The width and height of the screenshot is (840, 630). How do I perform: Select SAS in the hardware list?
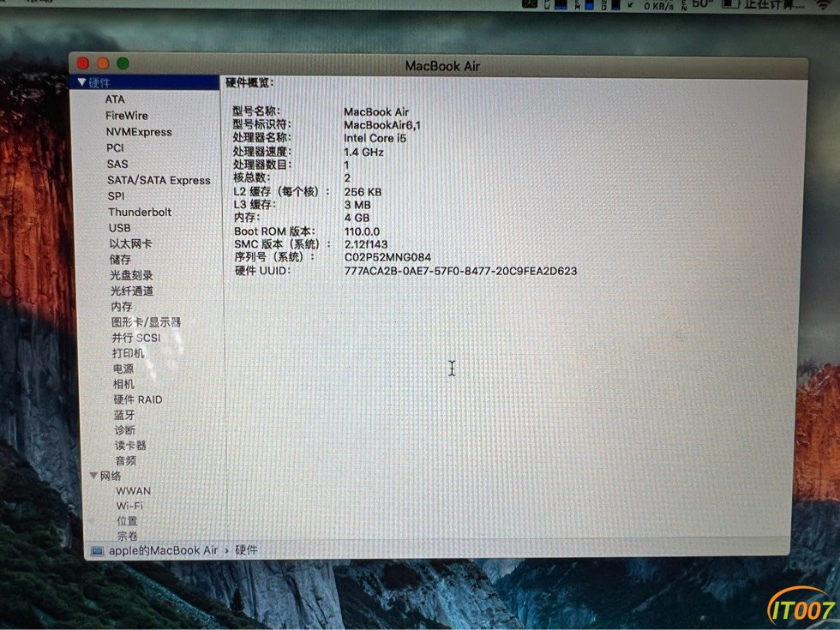[x=117, y=164]
